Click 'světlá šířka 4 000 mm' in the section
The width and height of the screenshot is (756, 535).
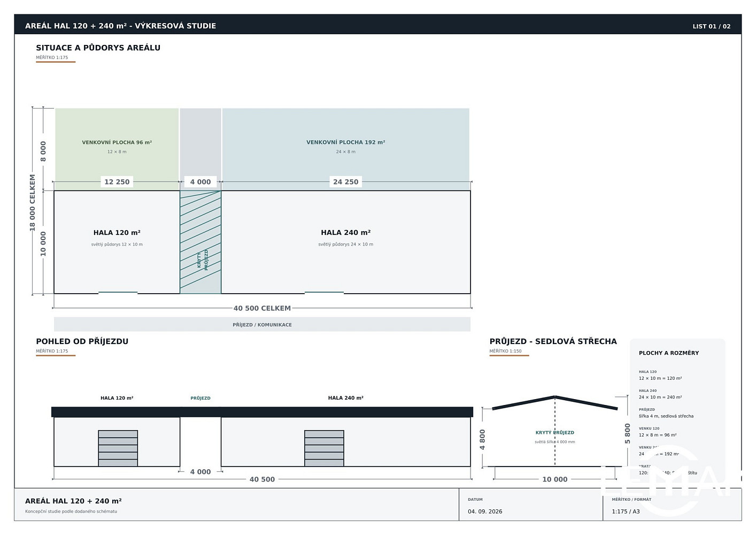[555, 442]
